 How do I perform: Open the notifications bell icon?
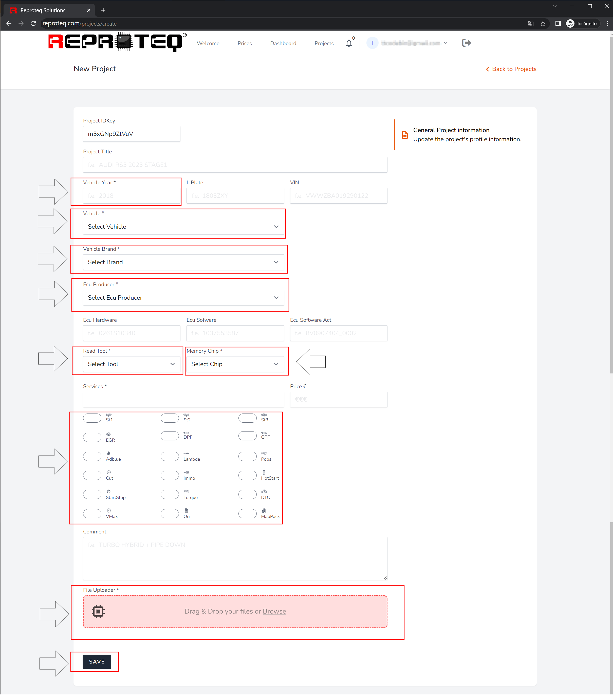(x=349, y=43)
